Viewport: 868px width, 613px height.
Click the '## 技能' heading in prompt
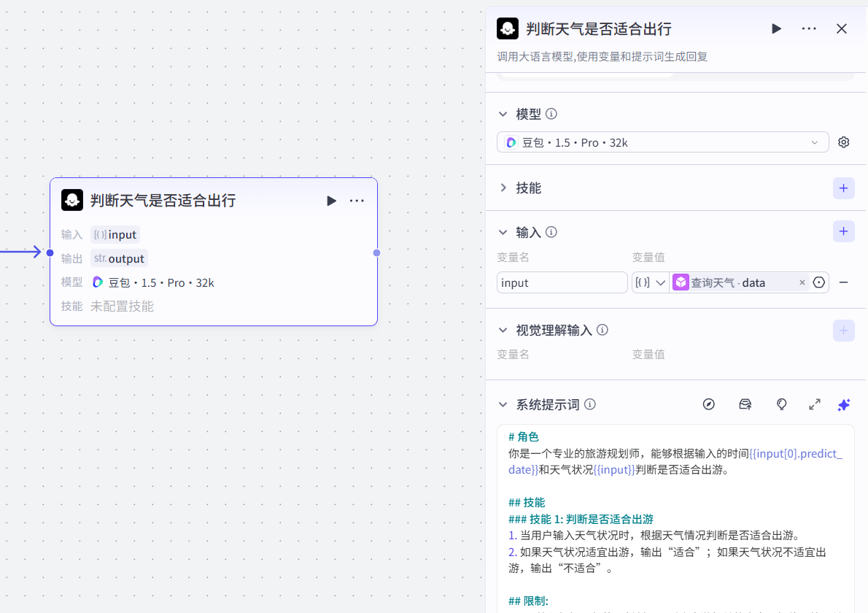[x=527, y=502]
